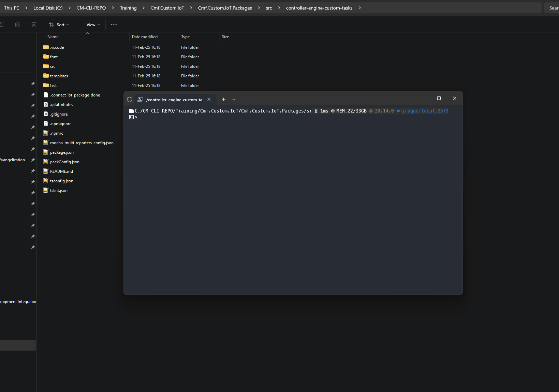
Task: Open Evangelization in the navigation pane
Action: (x=12, y=160)
